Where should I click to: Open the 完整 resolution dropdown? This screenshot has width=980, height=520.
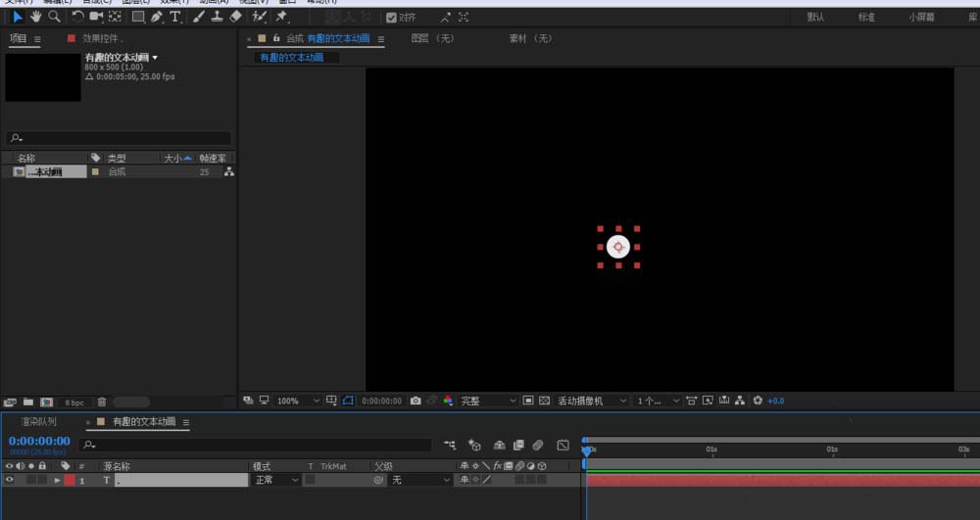tap(487, 401)
